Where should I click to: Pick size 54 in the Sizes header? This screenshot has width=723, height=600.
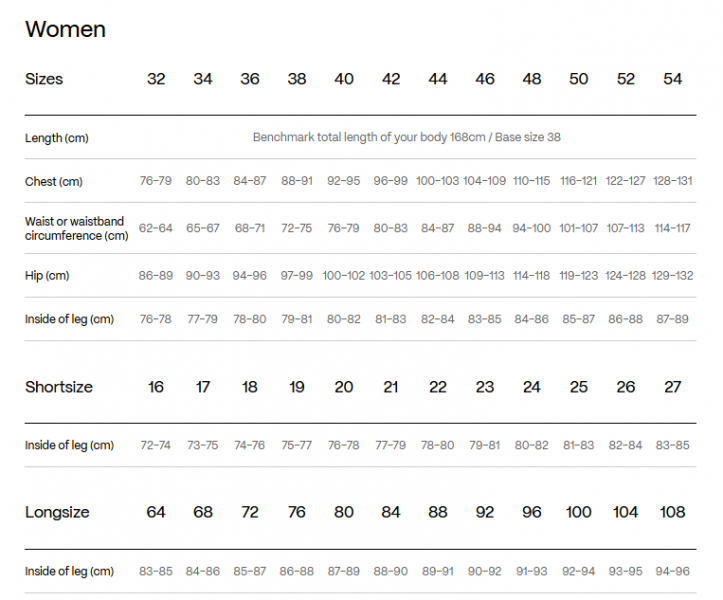(672, 79)
